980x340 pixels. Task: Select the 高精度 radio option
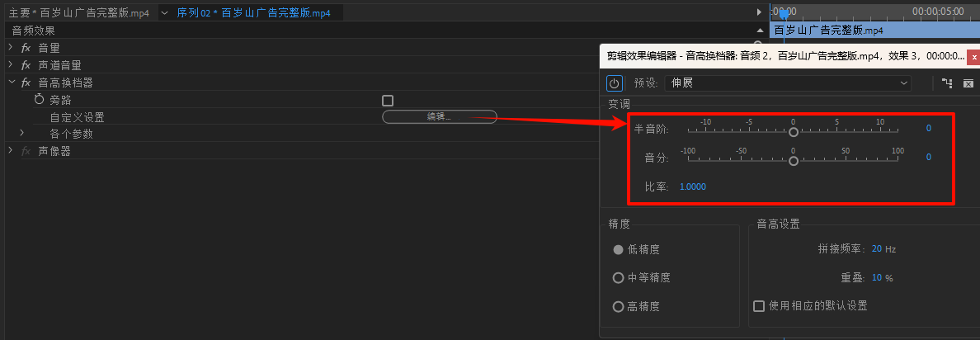pos(619,306)
